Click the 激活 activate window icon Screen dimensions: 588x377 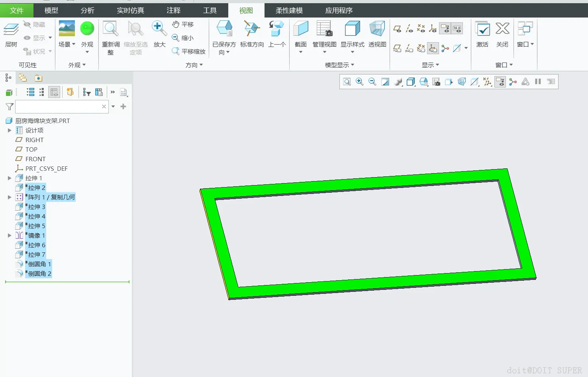[482, 29]
